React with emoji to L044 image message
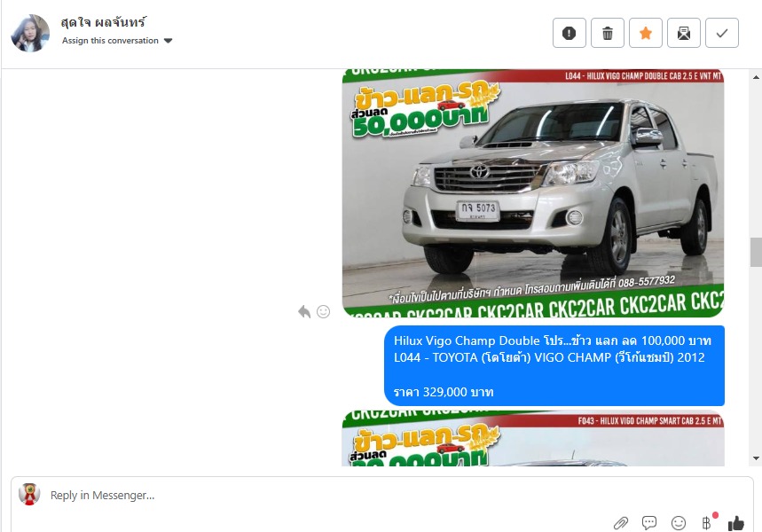762x532 pixels. [x=323, y=311]
